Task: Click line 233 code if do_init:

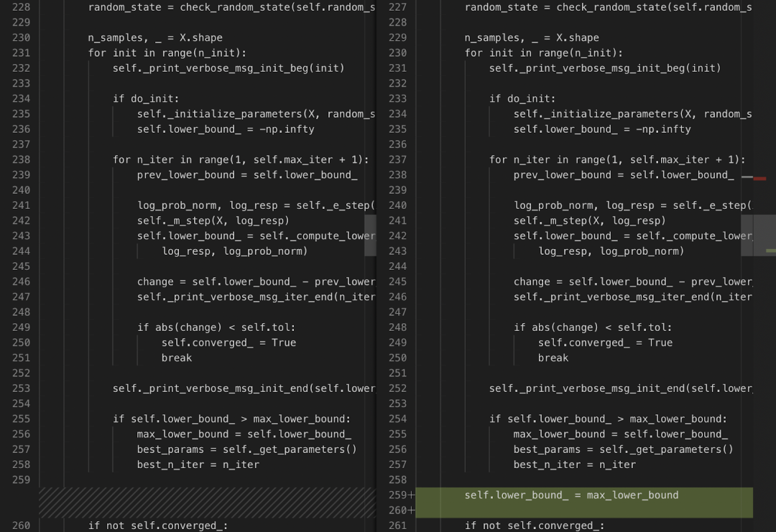Action: 522,98
